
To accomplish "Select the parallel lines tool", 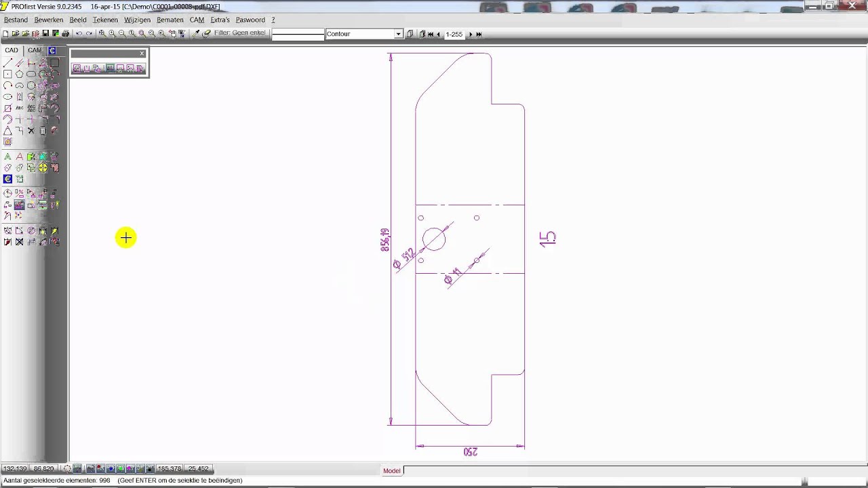I will 19,62.
